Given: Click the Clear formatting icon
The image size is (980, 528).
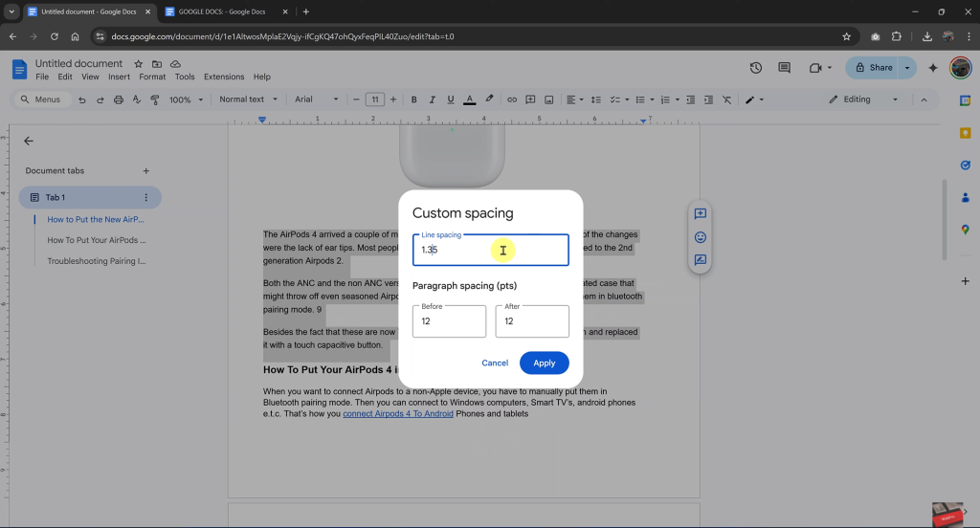Looking at the screenshot, I should tap(727, 100).
